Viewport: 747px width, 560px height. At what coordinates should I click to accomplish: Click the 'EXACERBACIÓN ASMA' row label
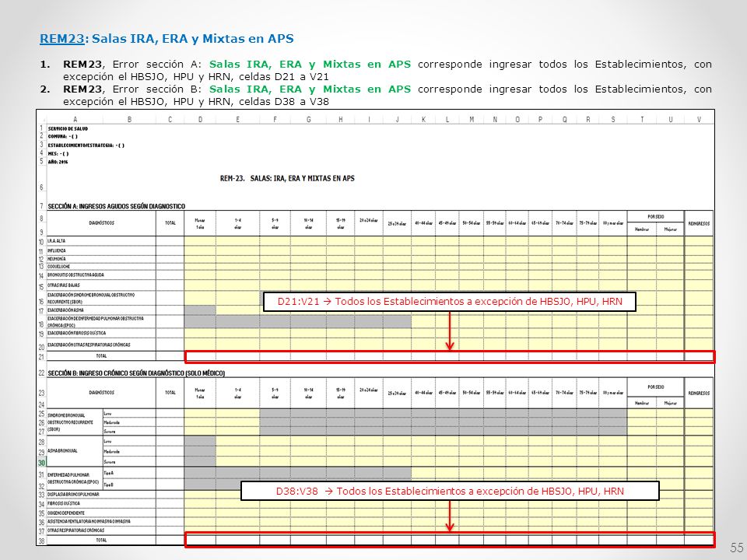pos(65,310)
